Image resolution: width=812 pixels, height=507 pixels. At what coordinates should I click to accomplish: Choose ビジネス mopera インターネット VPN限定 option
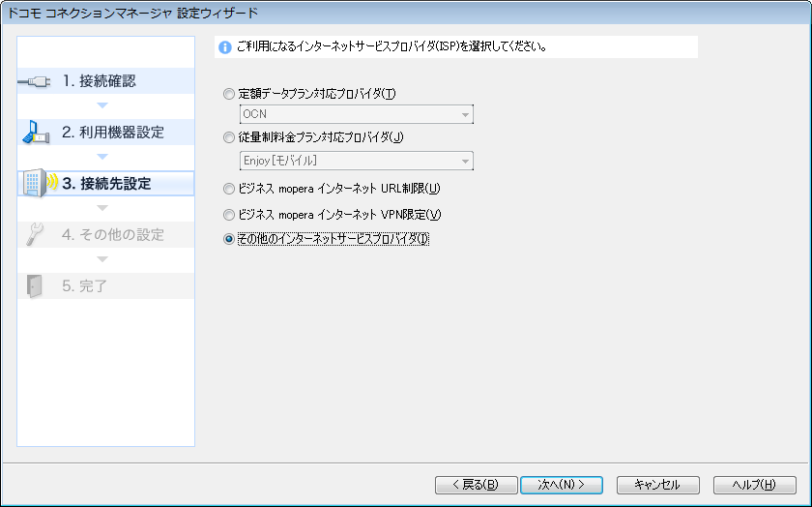pos(229,214)
